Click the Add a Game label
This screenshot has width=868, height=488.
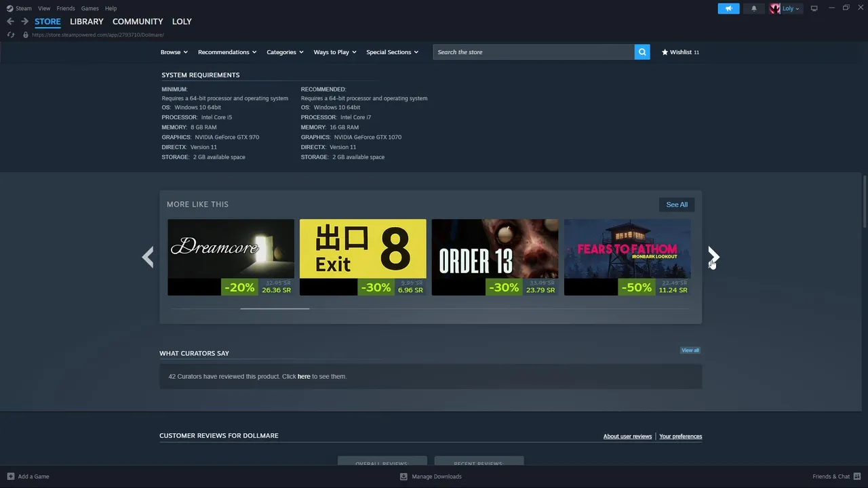point(33,476)
